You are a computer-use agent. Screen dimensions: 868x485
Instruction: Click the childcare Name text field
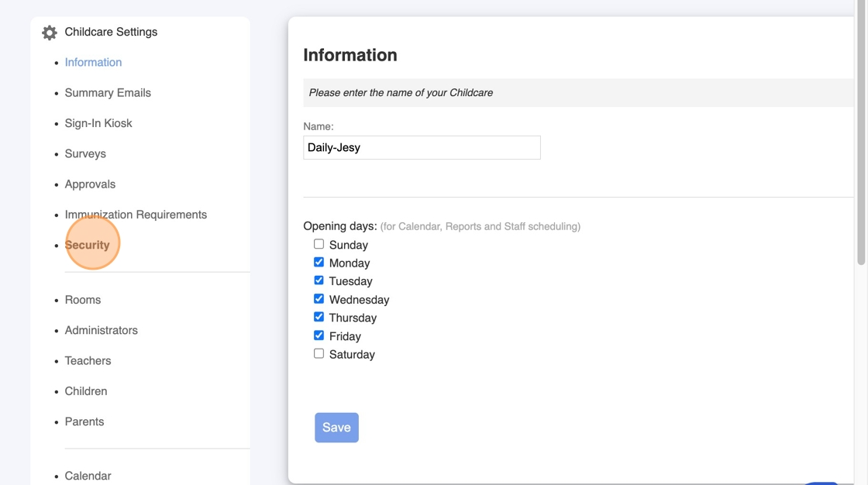tap(422, 148)
